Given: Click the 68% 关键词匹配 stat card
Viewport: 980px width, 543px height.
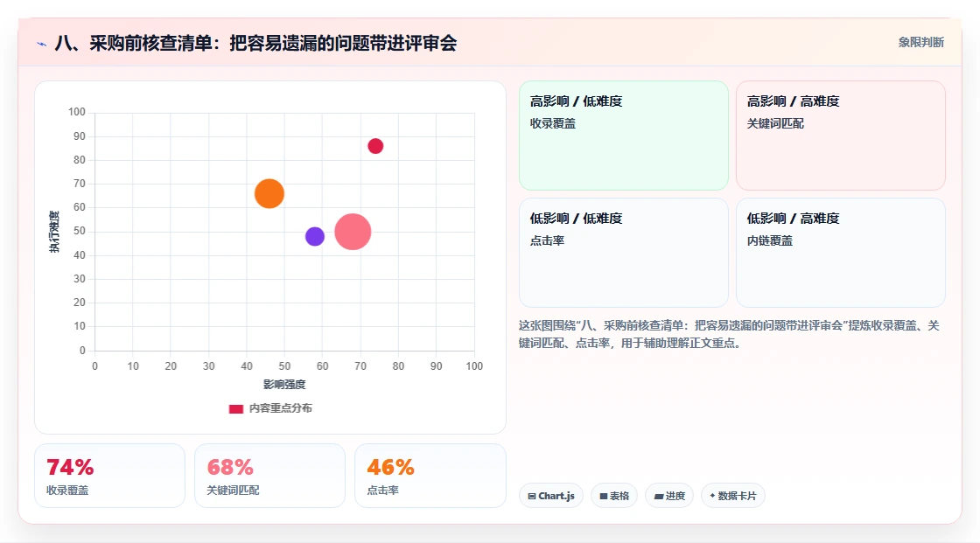Looking at the screenshot, I should point(270,476).
